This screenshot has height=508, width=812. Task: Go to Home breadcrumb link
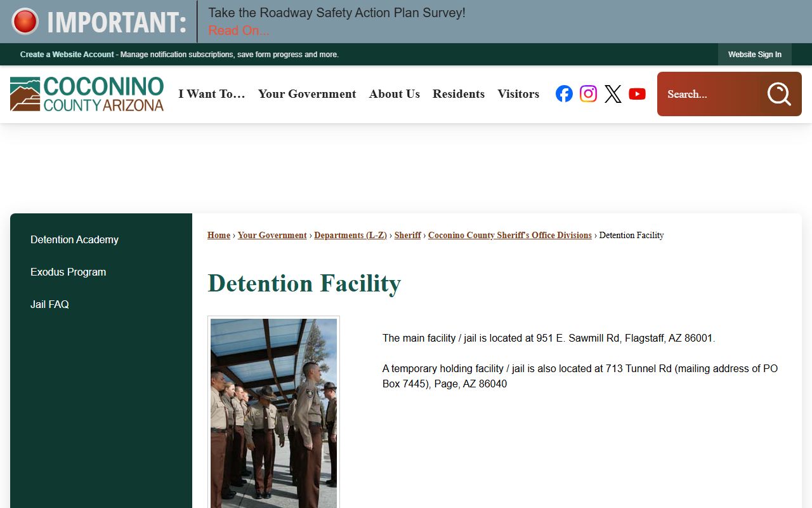pos(219,235)
